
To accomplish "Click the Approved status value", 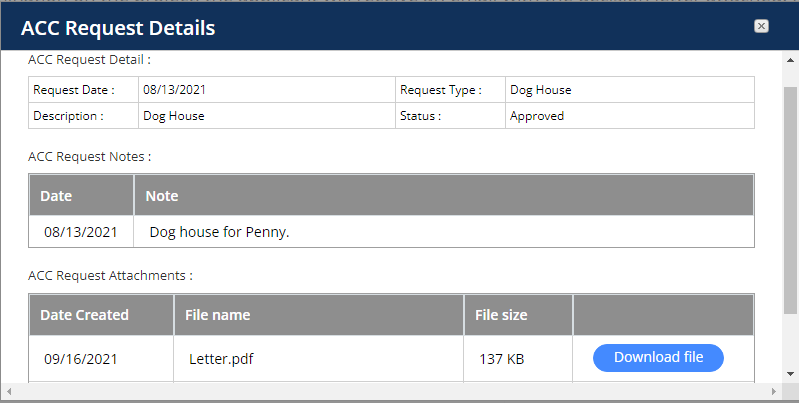I will click(x=537, y=116).
